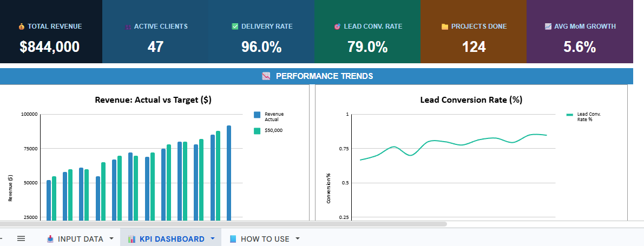Click the chart icon beside AVG MoM GROWTH
Image resolution: width=644 pixels, height=246 pixels.
(548, 26)
